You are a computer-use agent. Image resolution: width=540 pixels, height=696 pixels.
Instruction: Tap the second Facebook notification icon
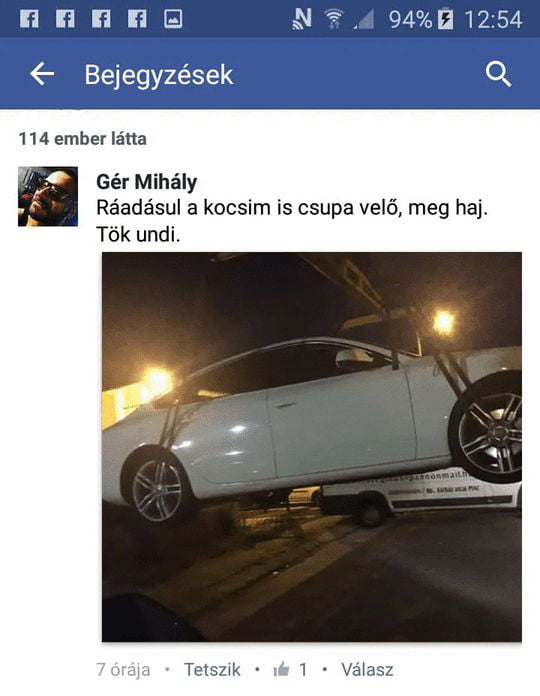(x=65, y=19)
